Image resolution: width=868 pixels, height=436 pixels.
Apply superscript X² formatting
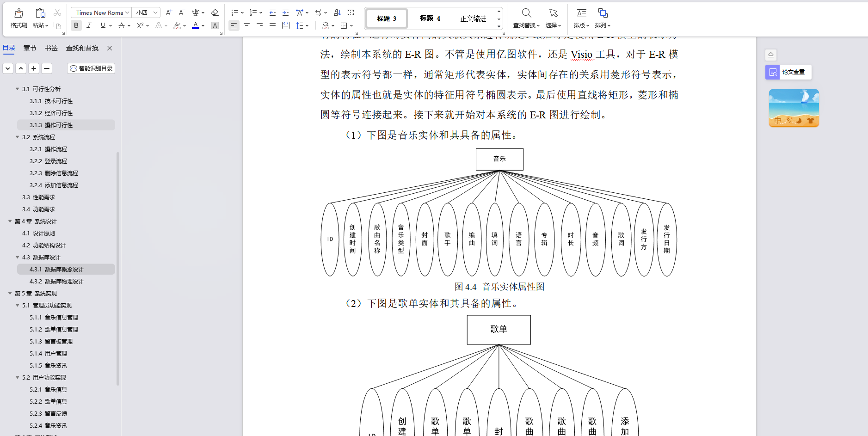141,25
